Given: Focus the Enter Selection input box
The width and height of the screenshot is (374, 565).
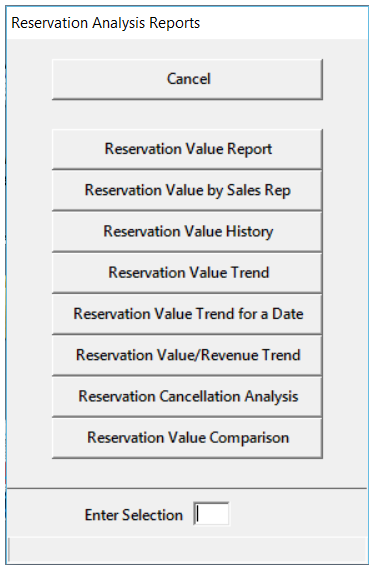Looking at the screenshot, I should coord(211,513).
